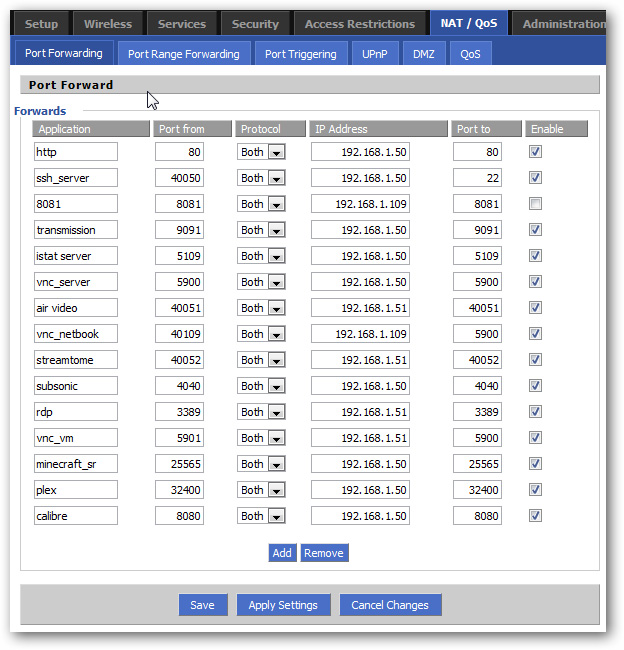Disable the istat server forward

535,256
